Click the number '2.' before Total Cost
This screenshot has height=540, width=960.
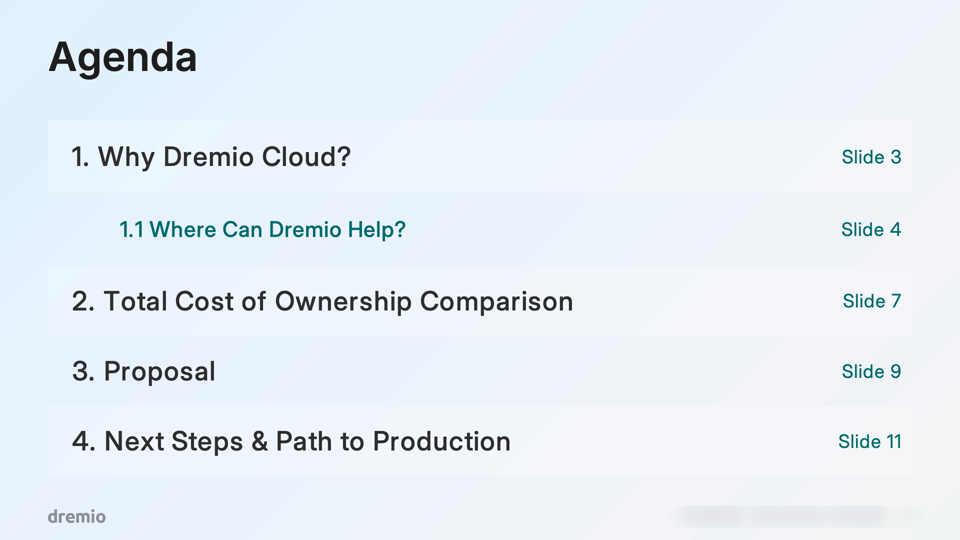click(x=83, y=301)
